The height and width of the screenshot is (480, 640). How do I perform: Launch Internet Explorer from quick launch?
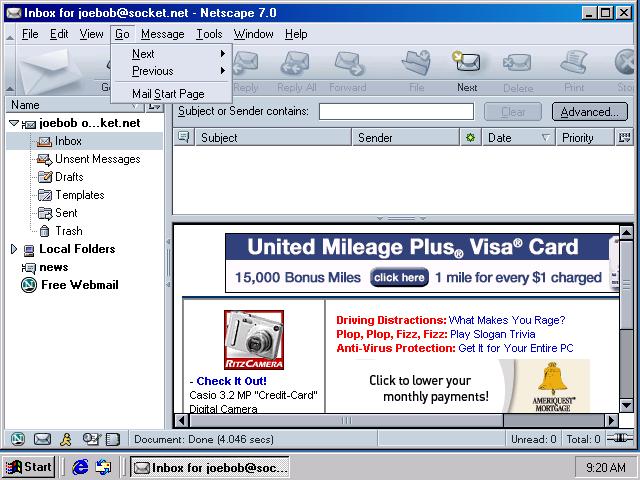pos(80,467)
